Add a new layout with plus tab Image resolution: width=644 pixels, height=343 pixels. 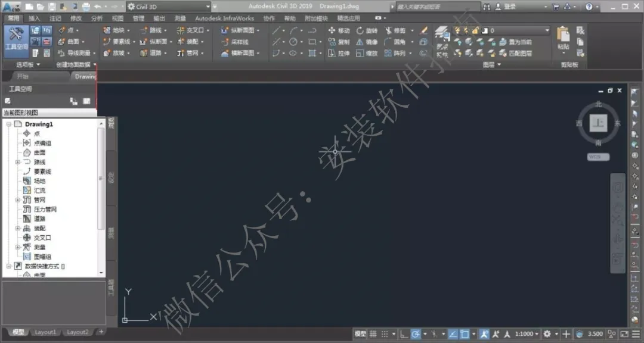pos(101,332)
